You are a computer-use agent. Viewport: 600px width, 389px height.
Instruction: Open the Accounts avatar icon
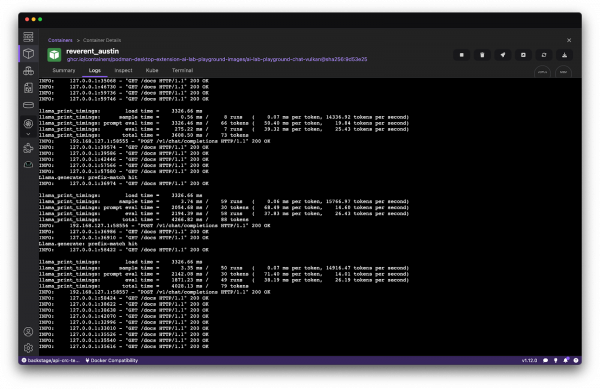(x=28, y=332)
